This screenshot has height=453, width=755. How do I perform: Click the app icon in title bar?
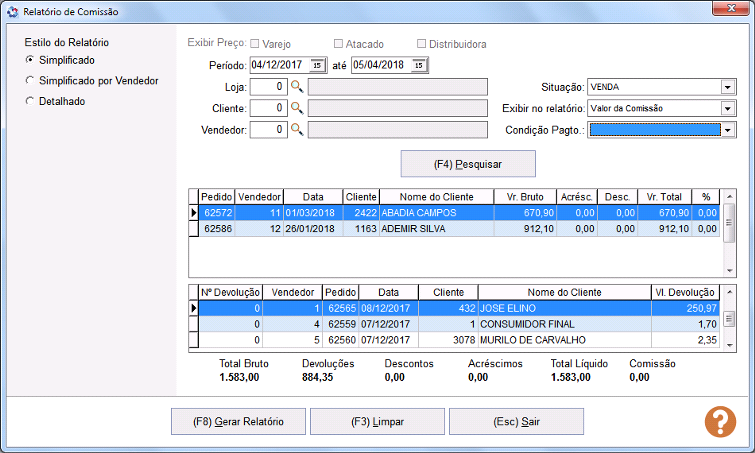(12, 11)
